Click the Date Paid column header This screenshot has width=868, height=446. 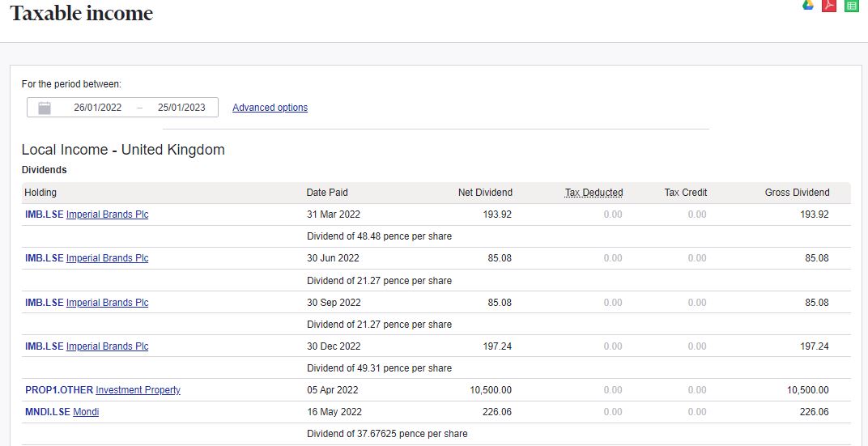[x=327, y=193]
